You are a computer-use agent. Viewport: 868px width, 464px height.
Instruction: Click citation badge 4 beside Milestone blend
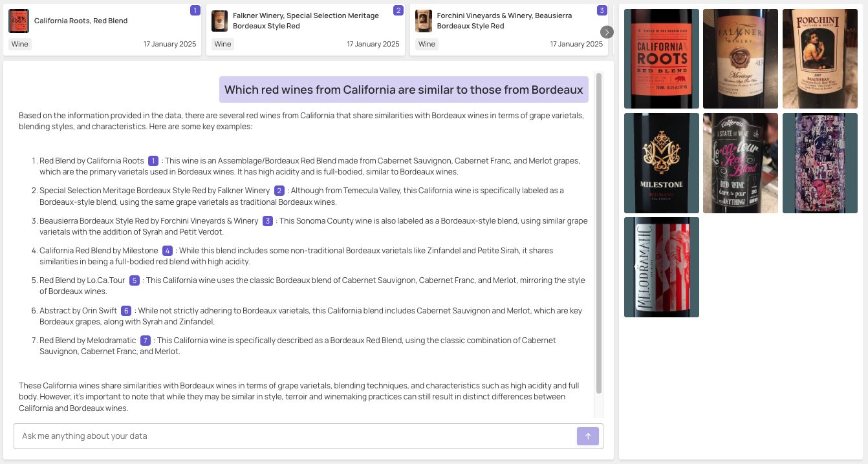pyautogui.click(x=169, y=250)
